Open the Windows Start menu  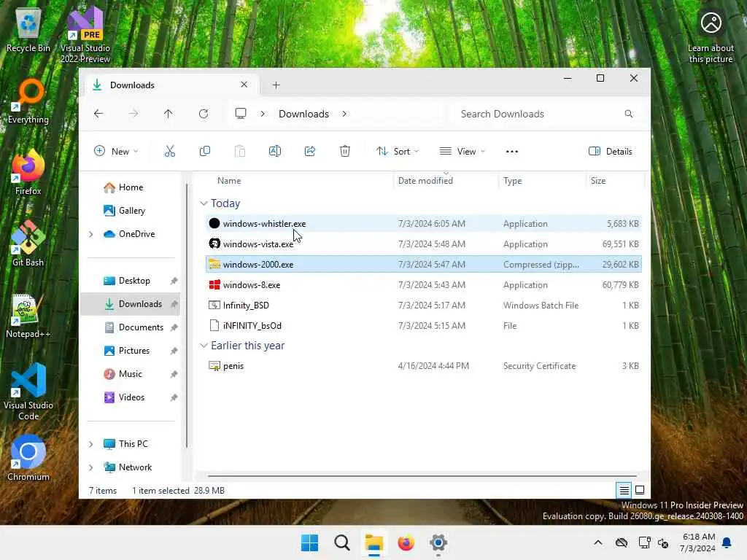coord(309,542)
